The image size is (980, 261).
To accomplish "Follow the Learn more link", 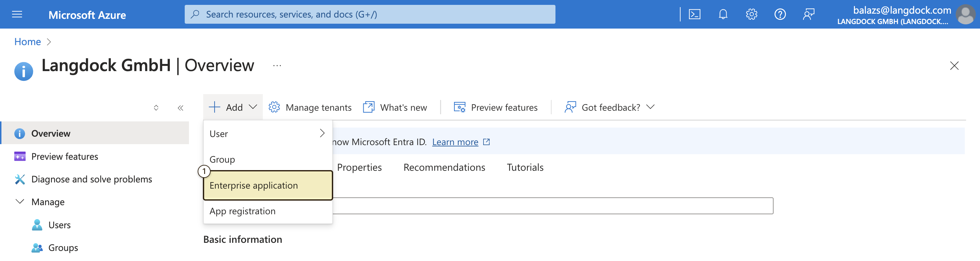I will click(455, 142).
